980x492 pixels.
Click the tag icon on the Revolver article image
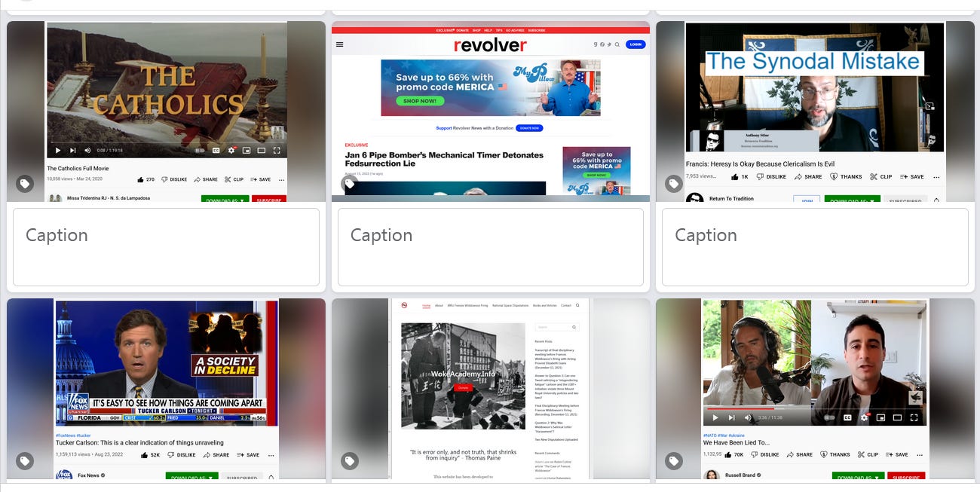(x=349, y=183)
